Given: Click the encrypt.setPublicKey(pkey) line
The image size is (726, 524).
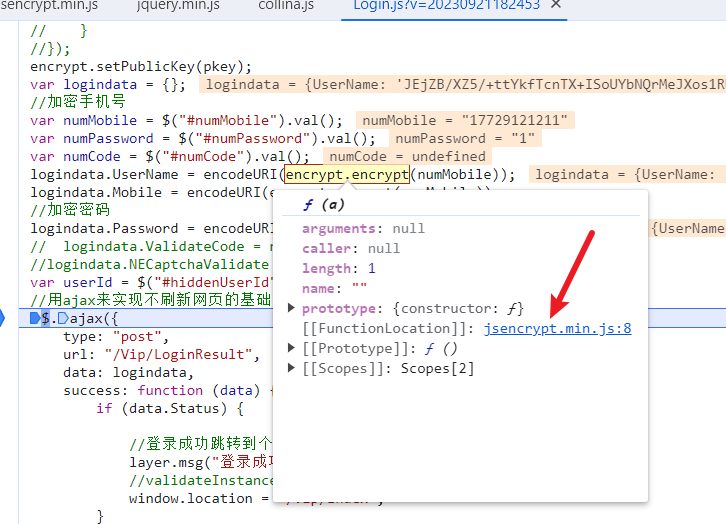Looking at the screenshot, I should click(141, 66).
